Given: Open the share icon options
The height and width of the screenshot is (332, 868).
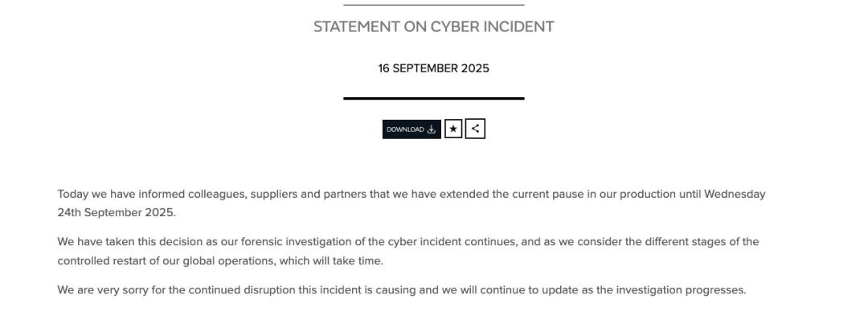Looking at the screenshot, I should (475, 129).
